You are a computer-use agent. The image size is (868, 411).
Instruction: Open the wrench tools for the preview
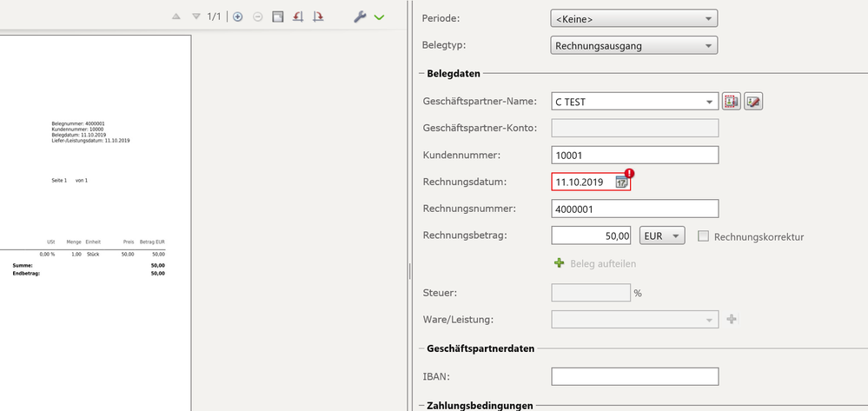tap(360, 17)
